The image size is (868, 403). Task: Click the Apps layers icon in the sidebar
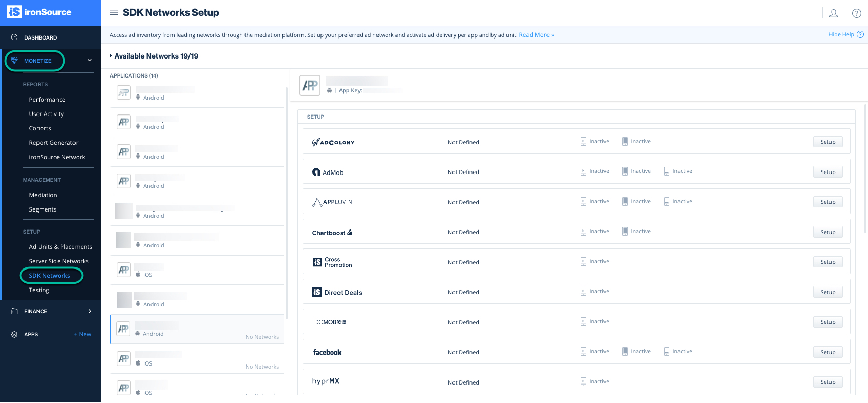pos(14,334)
